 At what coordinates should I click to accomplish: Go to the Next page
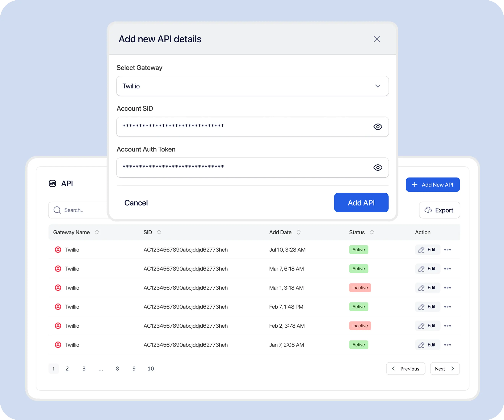point(445,368)
